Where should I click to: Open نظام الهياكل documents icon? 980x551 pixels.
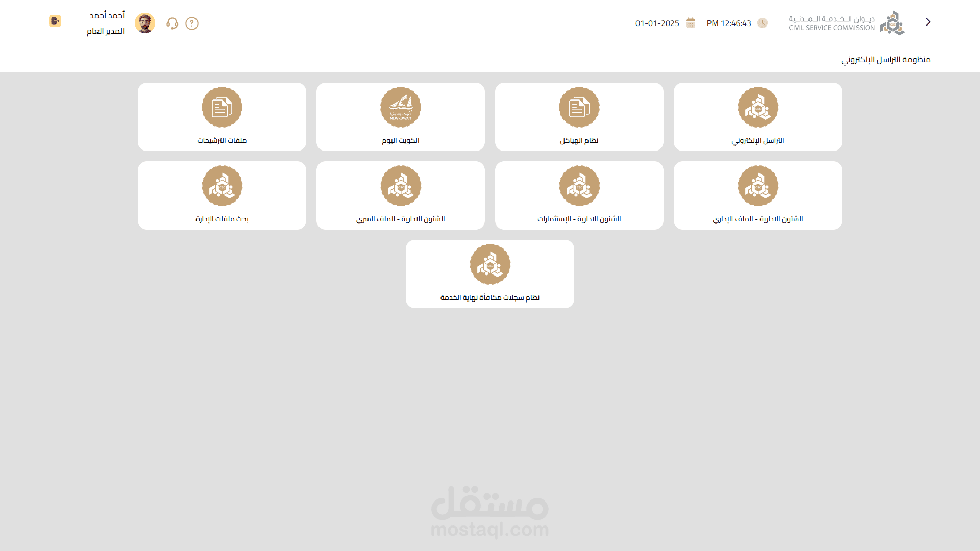click(x=579, y=107)
